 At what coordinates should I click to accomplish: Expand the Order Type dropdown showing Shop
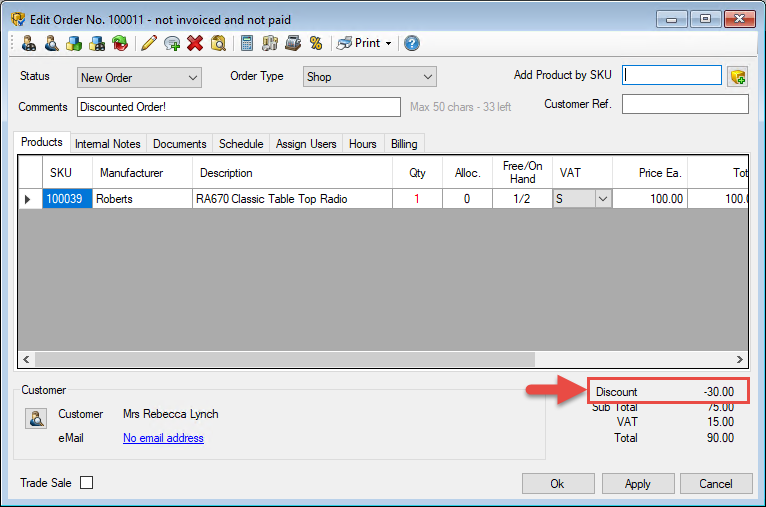click(370, 77)
